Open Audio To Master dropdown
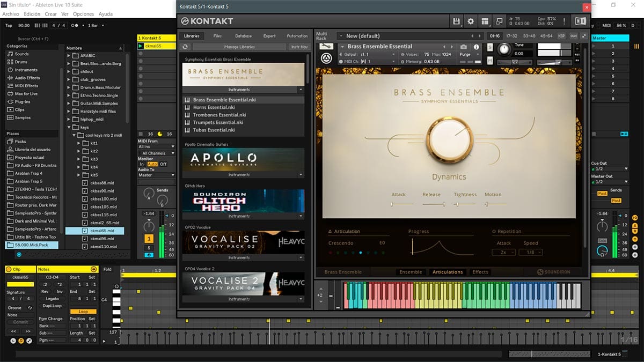 coord(156,175)
